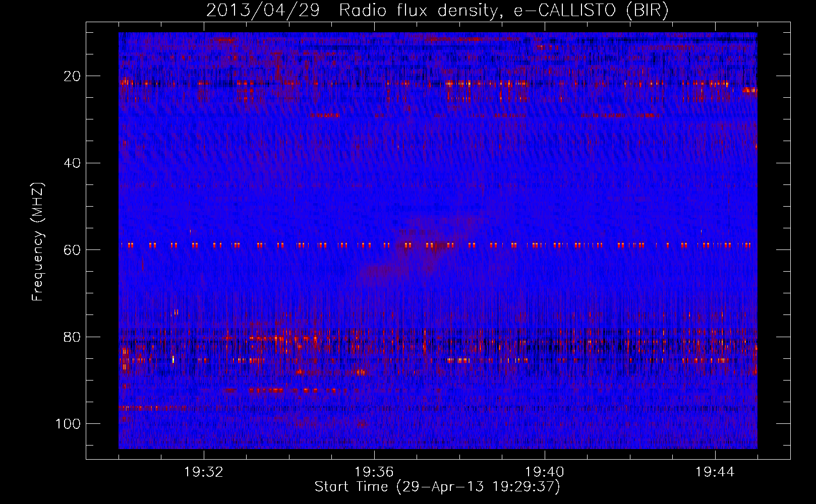Viewport: 816px width, 504px height.
Task: Click the 19:44 time tick label
Action: coord(715,472)
